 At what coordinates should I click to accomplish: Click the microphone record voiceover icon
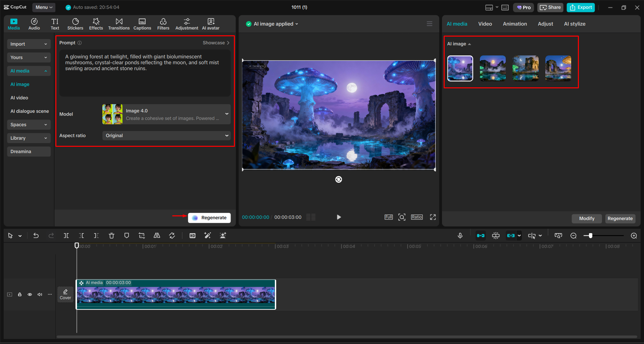point(460,236)
